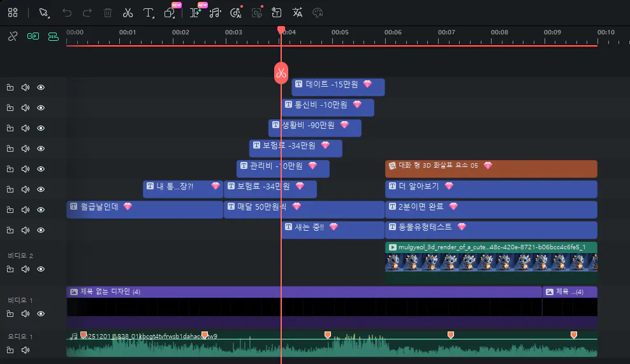Select the 제목 없는 디자인 (4) clip
This screenshot has width=630, height=364.
coord(304,307)
